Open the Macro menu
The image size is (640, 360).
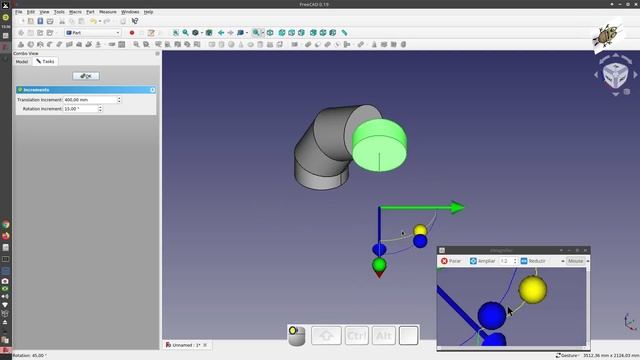75,12
